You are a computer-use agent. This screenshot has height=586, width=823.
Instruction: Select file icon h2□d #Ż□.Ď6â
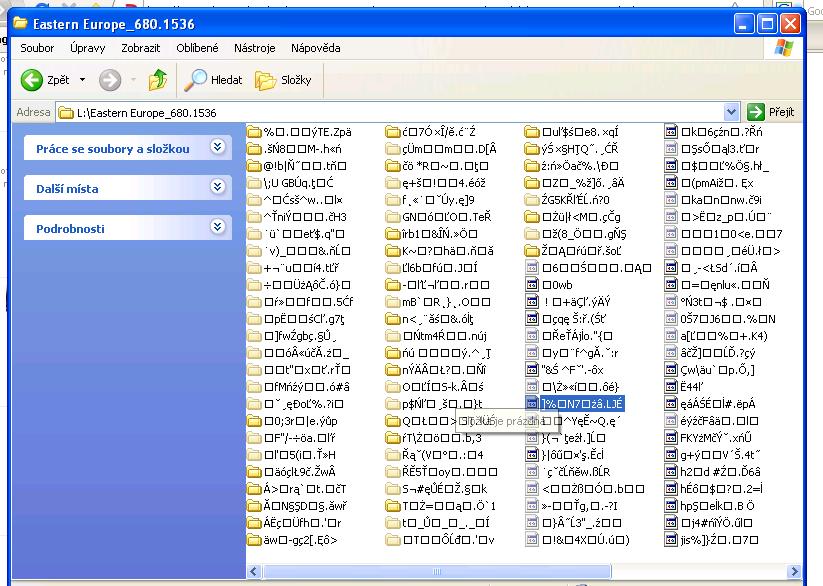(x=671, y=472)
